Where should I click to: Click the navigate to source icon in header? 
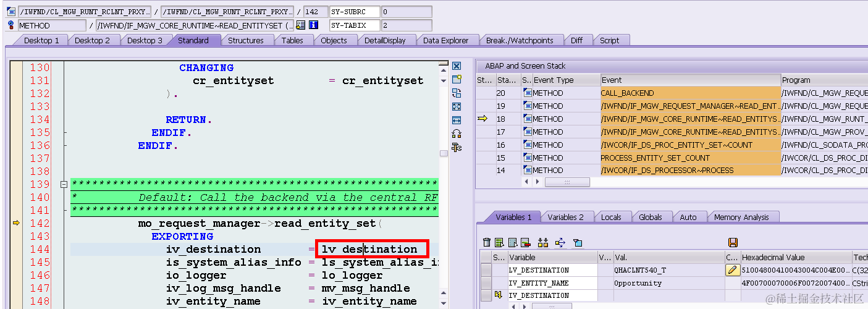pos(301,25)
